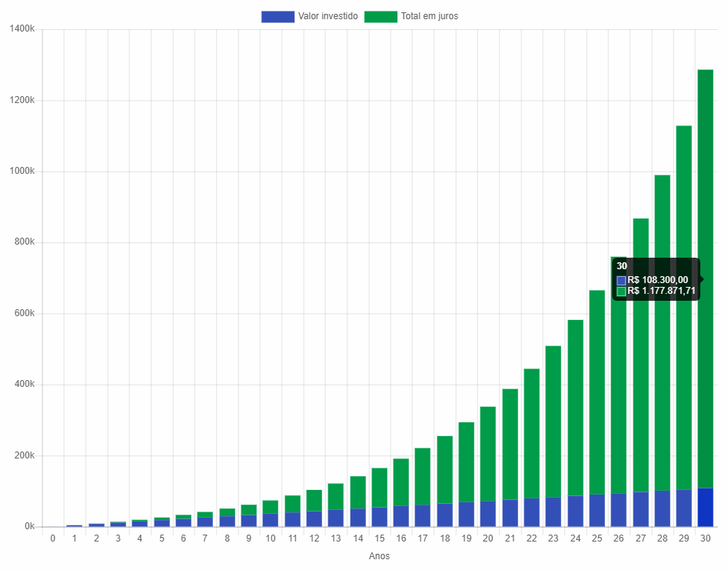Click the x-axis label 20
The image size is (728, 570).
(x=488, y=538)
